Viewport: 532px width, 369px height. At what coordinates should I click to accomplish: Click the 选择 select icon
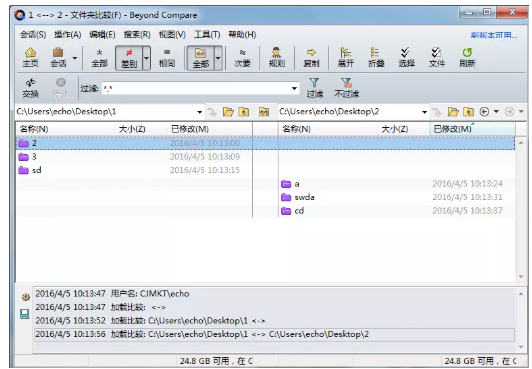pos(406,58)
